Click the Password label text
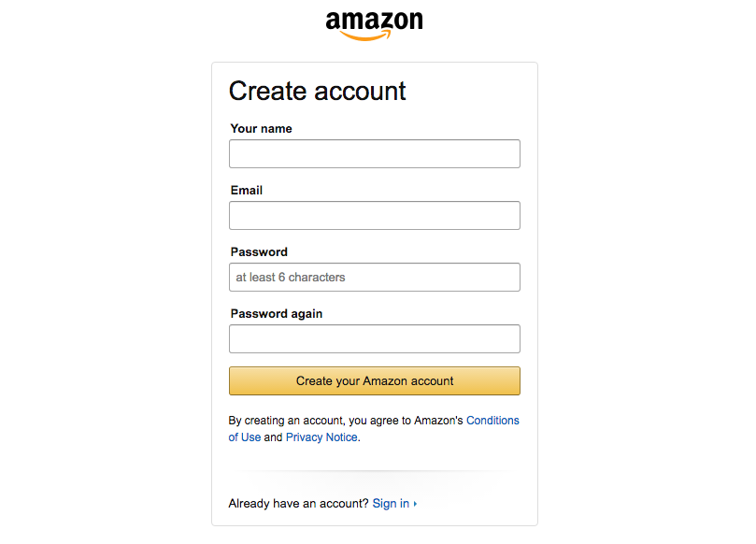This screenshot has height=544, width=756. click(259, 252)
